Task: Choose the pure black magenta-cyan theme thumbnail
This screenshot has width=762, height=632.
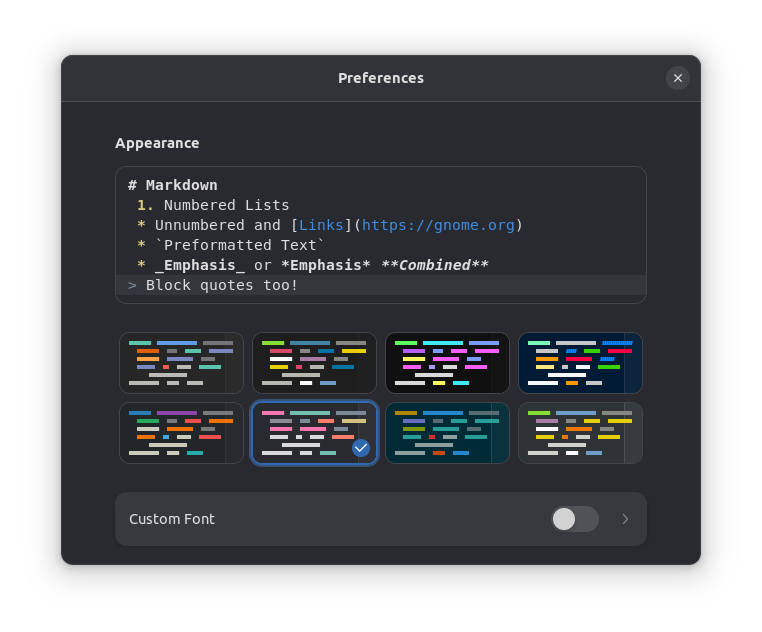Action: [x=447, y=363]
